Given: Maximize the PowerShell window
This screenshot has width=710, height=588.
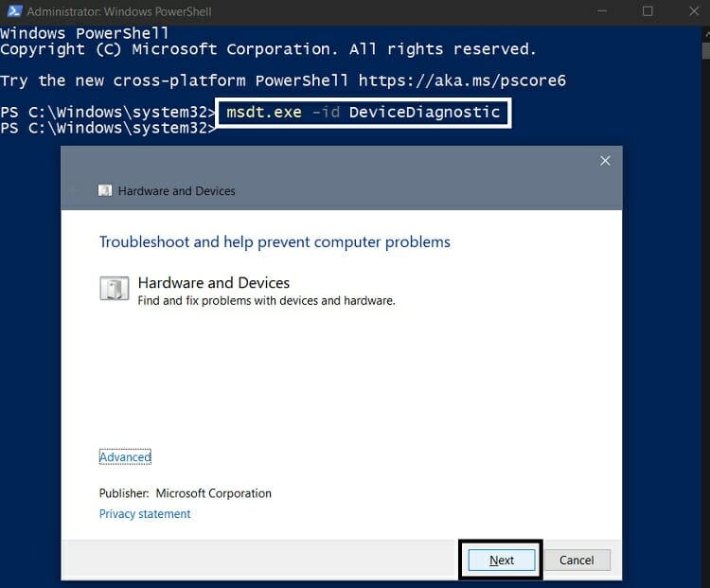Looking at the screenshot, I should (x=648, y=11).
